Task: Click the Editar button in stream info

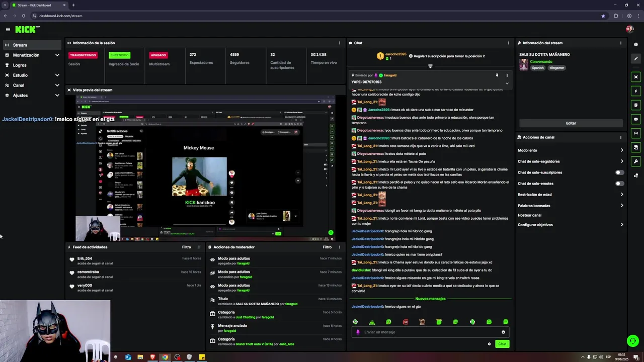Action: pos(571,123)
